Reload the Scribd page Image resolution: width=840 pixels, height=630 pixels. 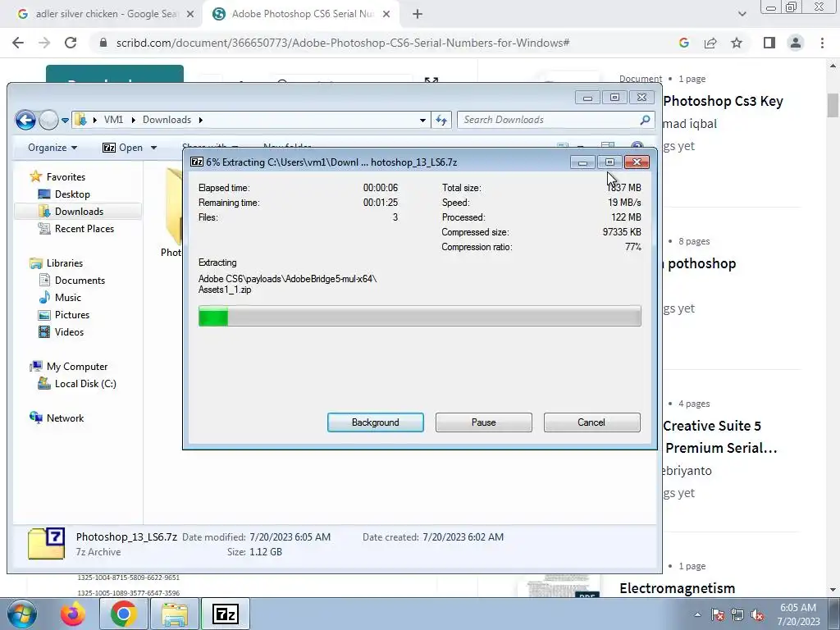pyautogui.click(x=71, y=43)
